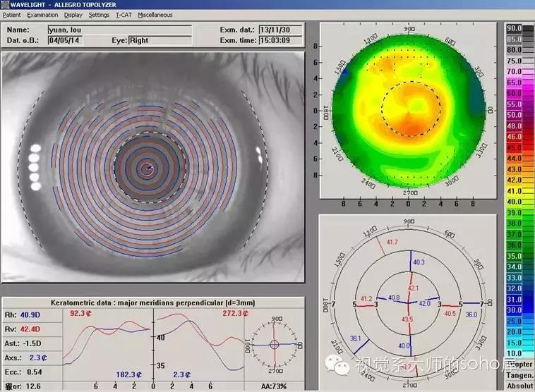Click the date of birth field 04/05/14
This screenshot has width=535, height=392.
click(x=65, y=41)
